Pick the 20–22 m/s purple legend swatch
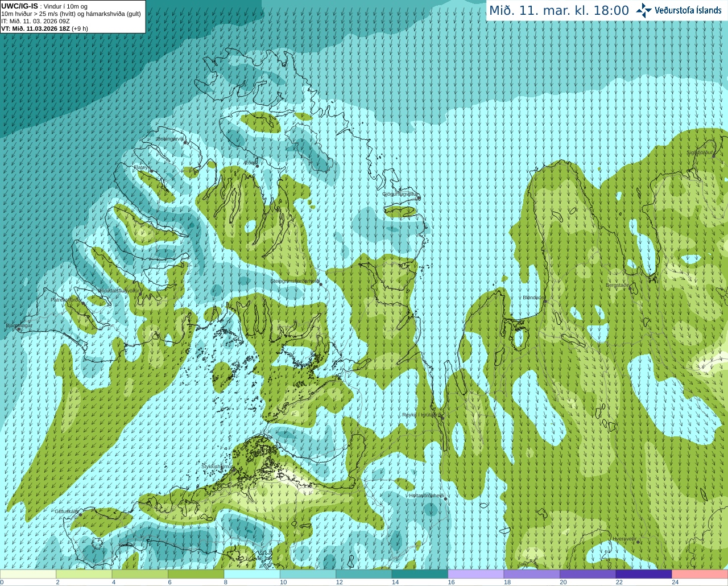The image size is (728, 586). point(588,574)
